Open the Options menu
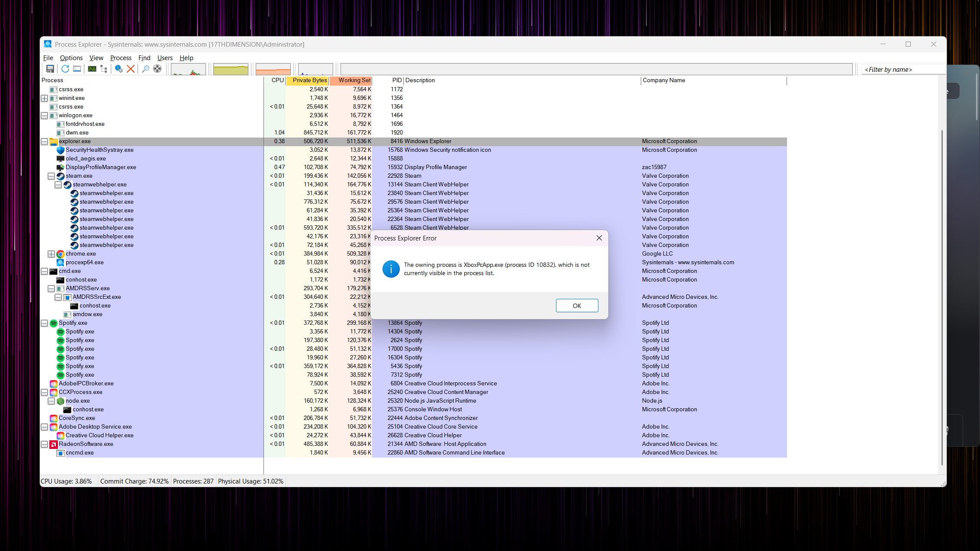 (71, 58)
